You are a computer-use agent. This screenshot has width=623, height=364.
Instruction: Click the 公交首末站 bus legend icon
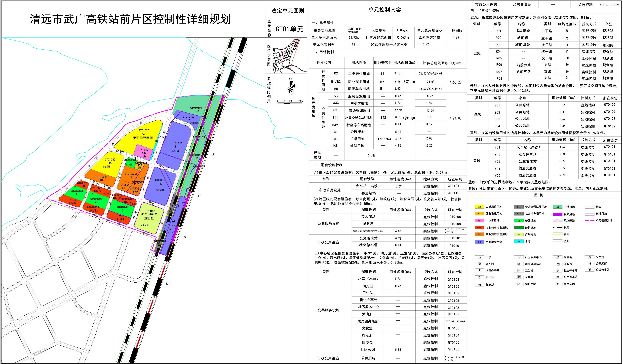[558, 277]
